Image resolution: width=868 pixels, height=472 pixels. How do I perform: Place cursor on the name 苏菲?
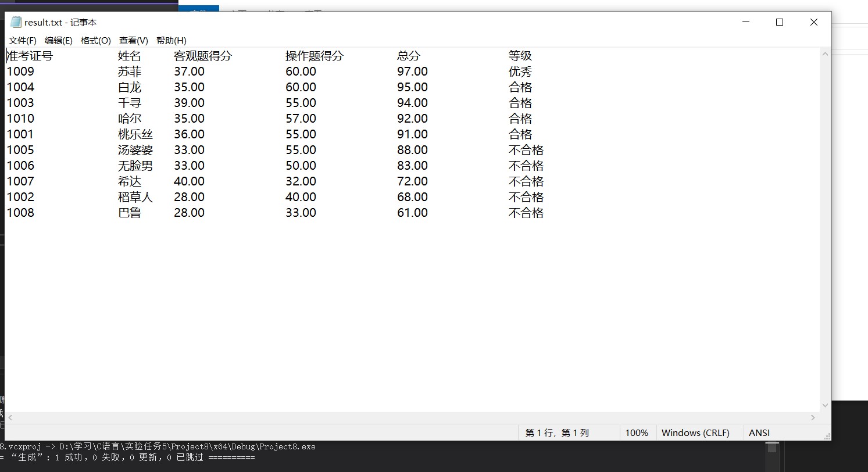(130, 71)
